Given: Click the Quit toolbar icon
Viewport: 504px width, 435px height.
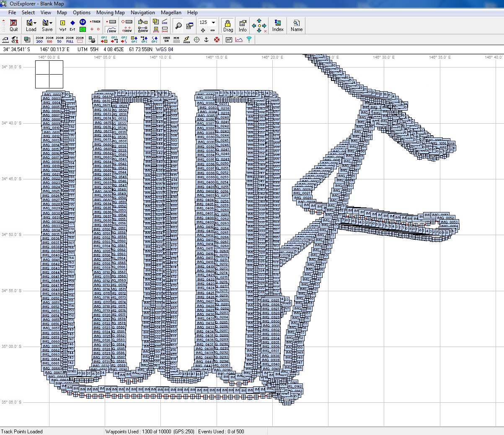Looking at the screenshot, I should [x=13, y=25].
